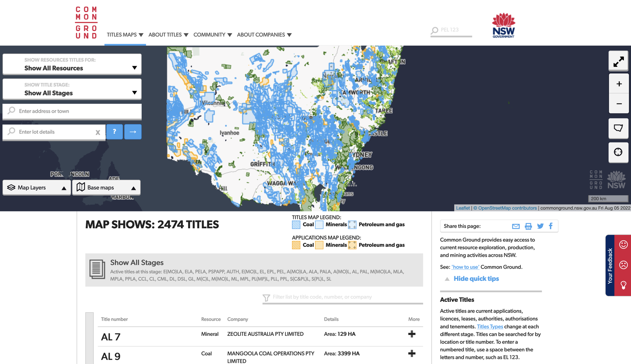Open the TITLES MAPS menu
This screenshot has width=631, height=364.
pyautogui.click(x=122, y=35)
